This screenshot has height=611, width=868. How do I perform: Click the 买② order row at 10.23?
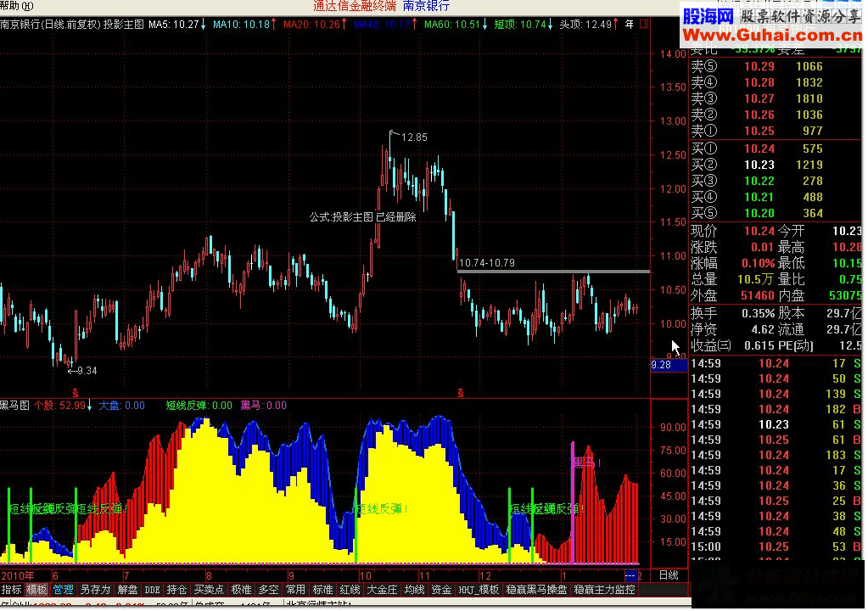pos(776,165)
